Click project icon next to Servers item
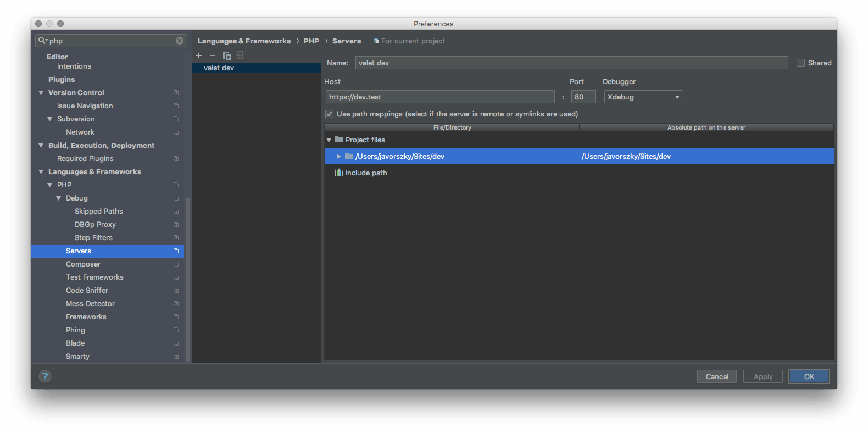868x433 pixels. 176,251
